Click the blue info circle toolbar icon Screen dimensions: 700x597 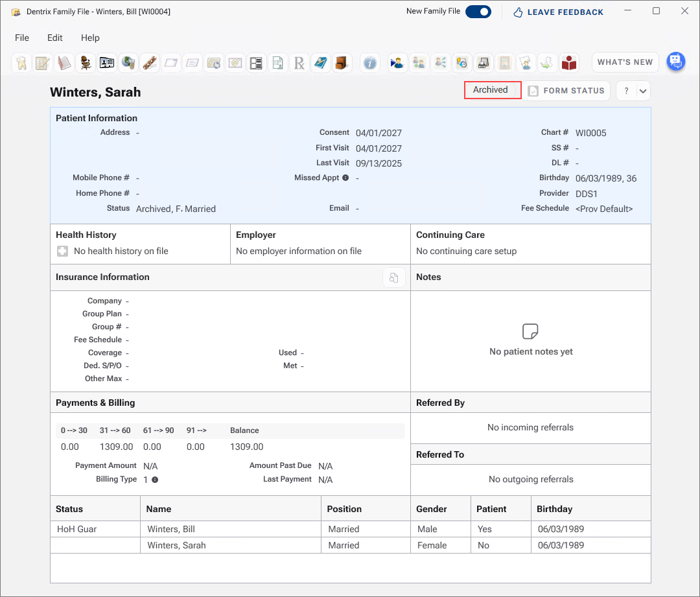click(x=369, y=63)
